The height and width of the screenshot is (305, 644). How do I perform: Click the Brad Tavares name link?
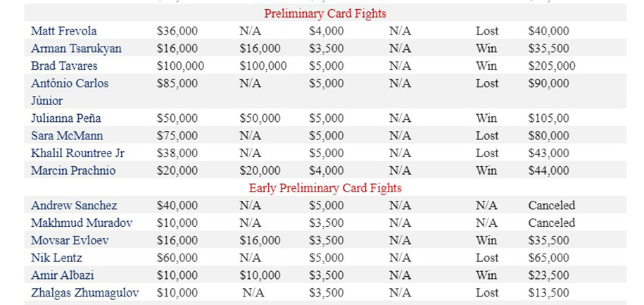pyautogui.click(x=64, y=66)
